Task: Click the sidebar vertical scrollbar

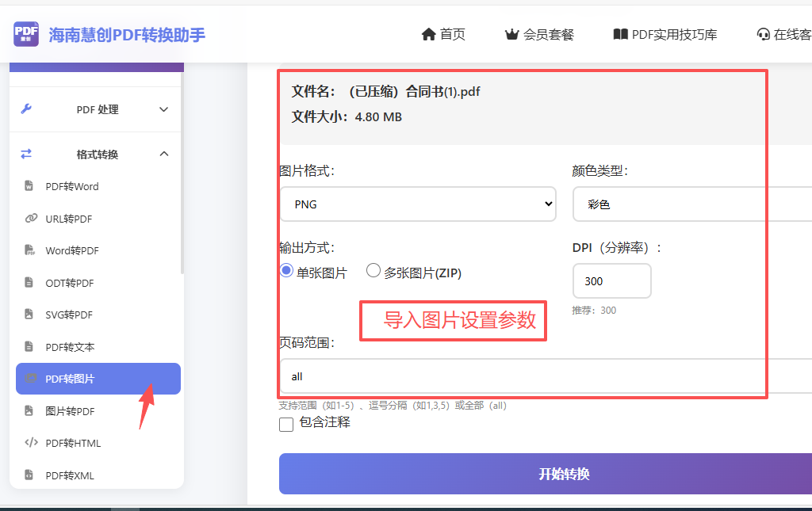Action: 182,174
